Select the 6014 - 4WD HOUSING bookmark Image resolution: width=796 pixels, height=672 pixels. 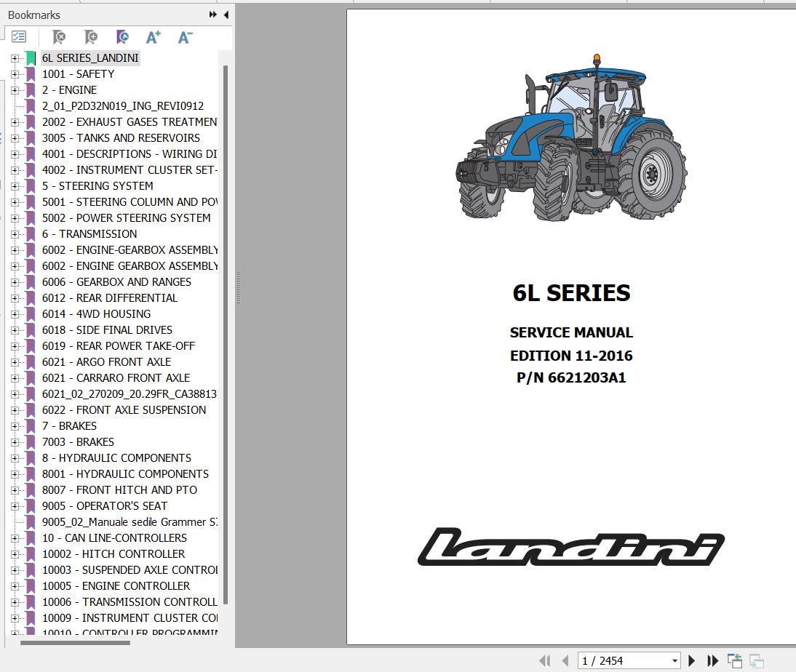click(x=97, y=313)
